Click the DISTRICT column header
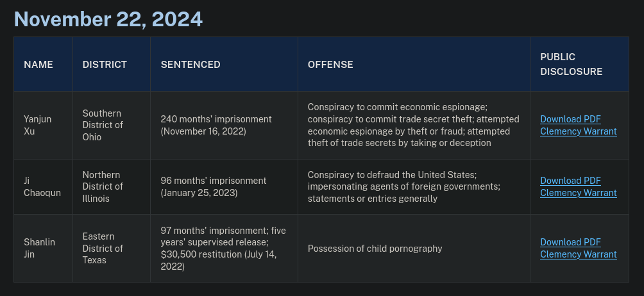Screen dimensions: 644x296 pyautogui.click(x=105, y=65)
